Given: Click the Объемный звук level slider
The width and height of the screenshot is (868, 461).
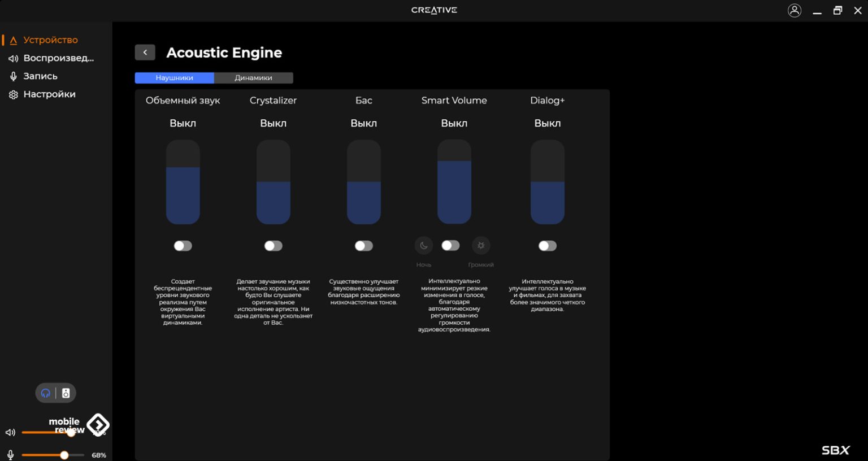Looking at the screenshot, I should [x=183, y=182].
